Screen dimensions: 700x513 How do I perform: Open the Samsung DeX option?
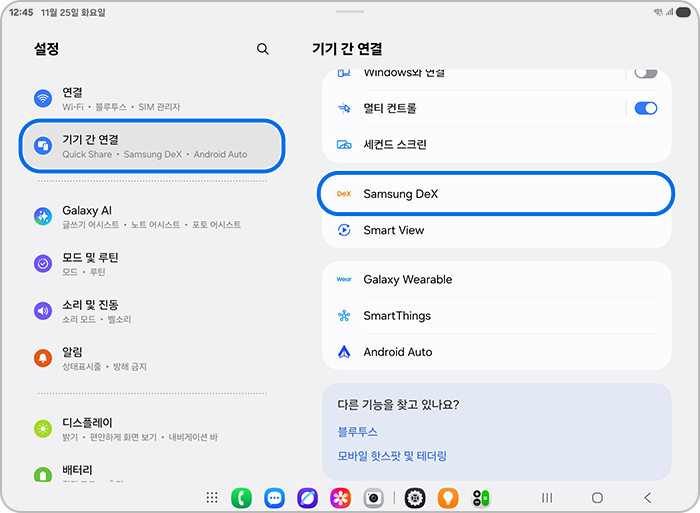(496, 194)
